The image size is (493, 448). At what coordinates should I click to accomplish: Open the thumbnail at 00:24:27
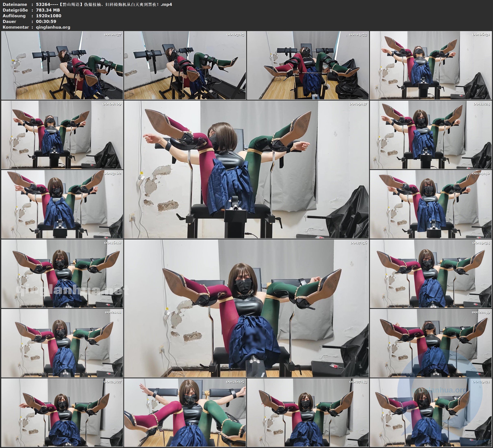62,412
